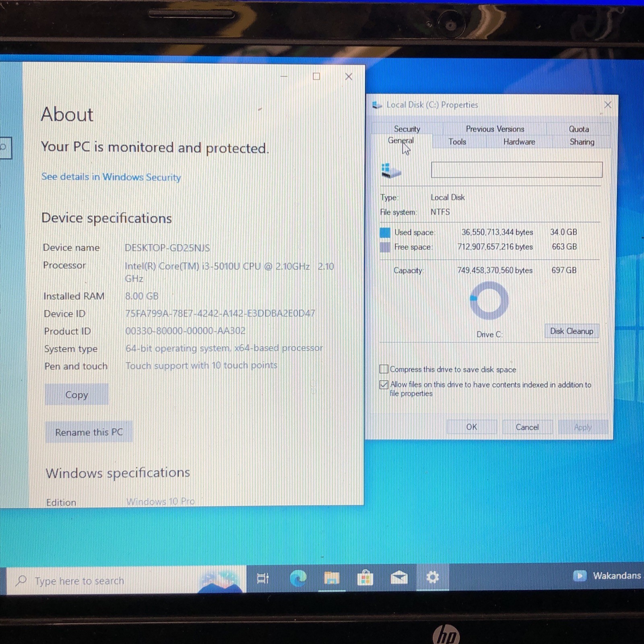The image size is (644, 644).
Task: Click the processor value i3-5010U text
Action: pos(229,272)
